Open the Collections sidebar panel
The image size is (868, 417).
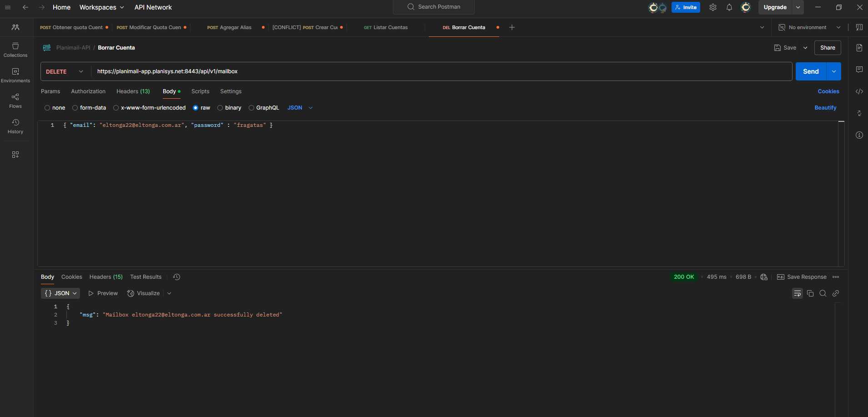pos(15,50)
